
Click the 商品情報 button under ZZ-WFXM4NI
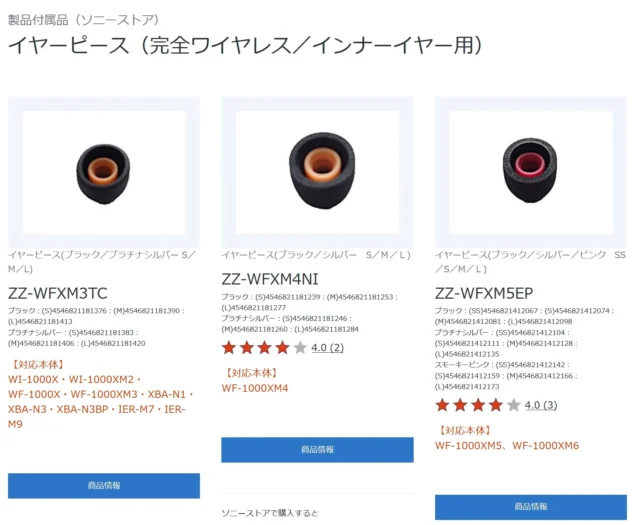317,449
